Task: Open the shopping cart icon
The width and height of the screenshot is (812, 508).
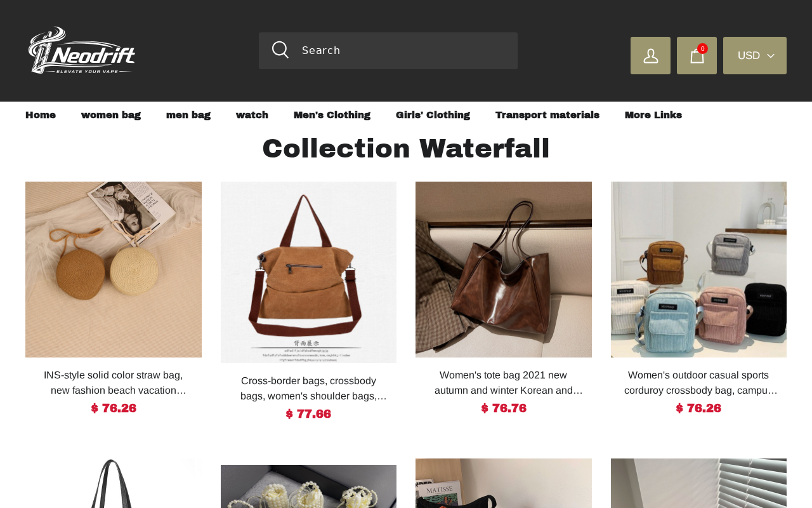Action: [x=697, y=55]
